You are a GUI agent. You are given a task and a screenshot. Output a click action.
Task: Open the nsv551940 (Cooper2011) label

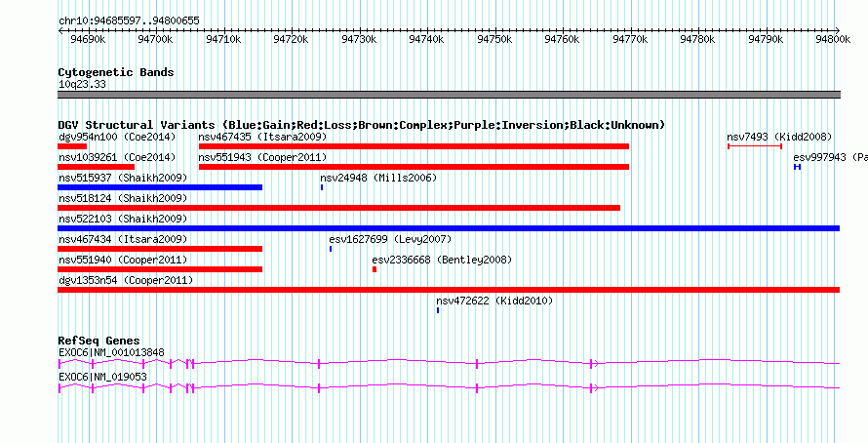(x=123, y=260)
